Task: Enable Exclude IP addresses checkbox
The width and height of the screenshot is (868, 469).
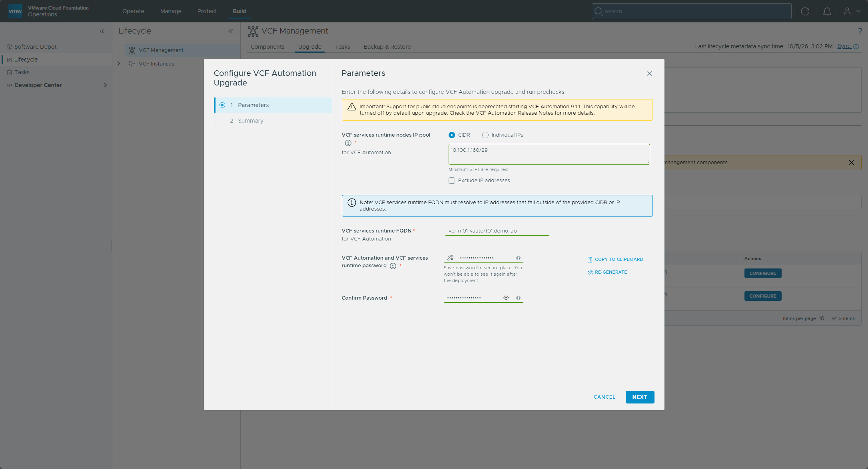Action: tap(452, 181)
